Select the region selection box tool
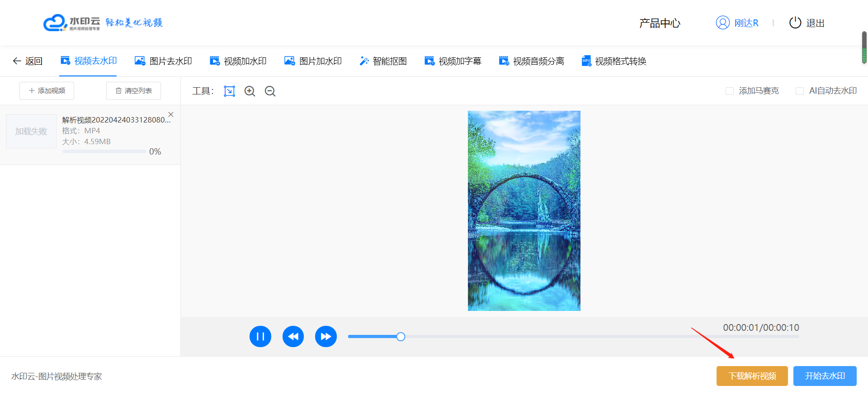Image resolution: width=868 pixels, height=395 pixels. pyautogui.click(x=230, y=91)
